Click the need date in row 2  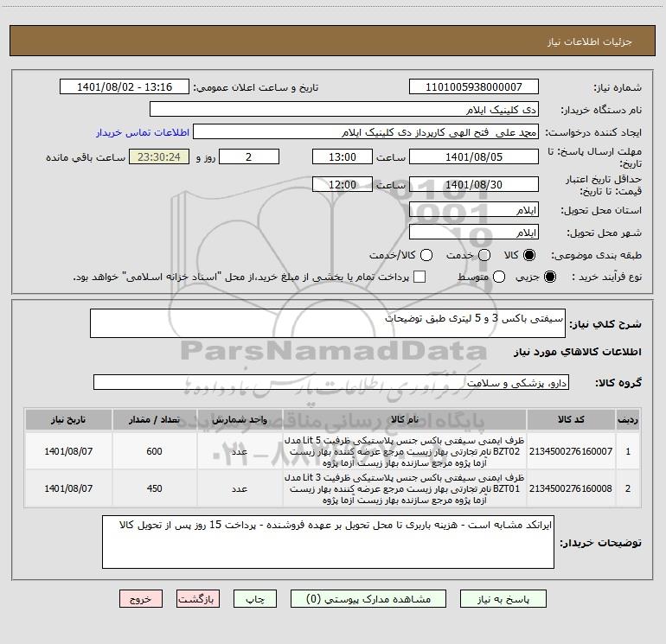(68, 488)
